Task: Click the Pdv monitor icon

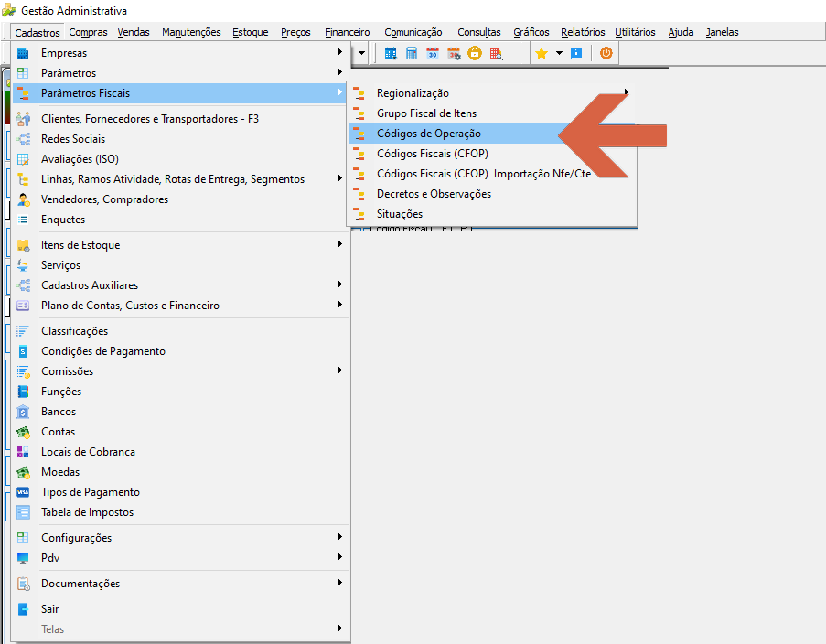Action: click(x=23, y=558)
